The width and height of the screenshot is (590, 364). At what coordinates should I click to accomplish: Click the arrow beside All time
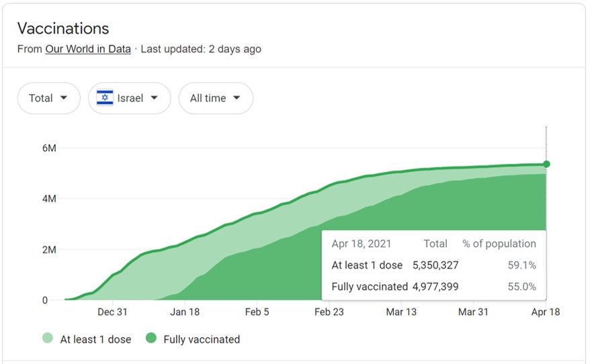click(x=237, y=98)
